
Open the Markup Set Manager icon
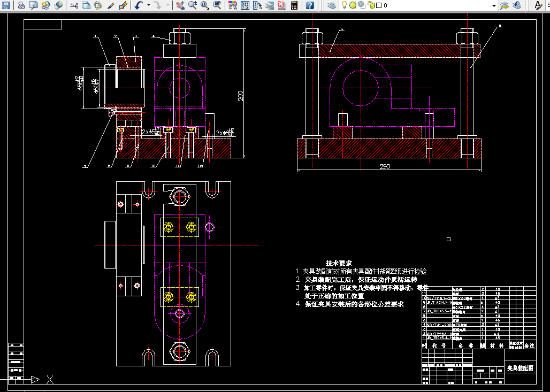point(281,5)
